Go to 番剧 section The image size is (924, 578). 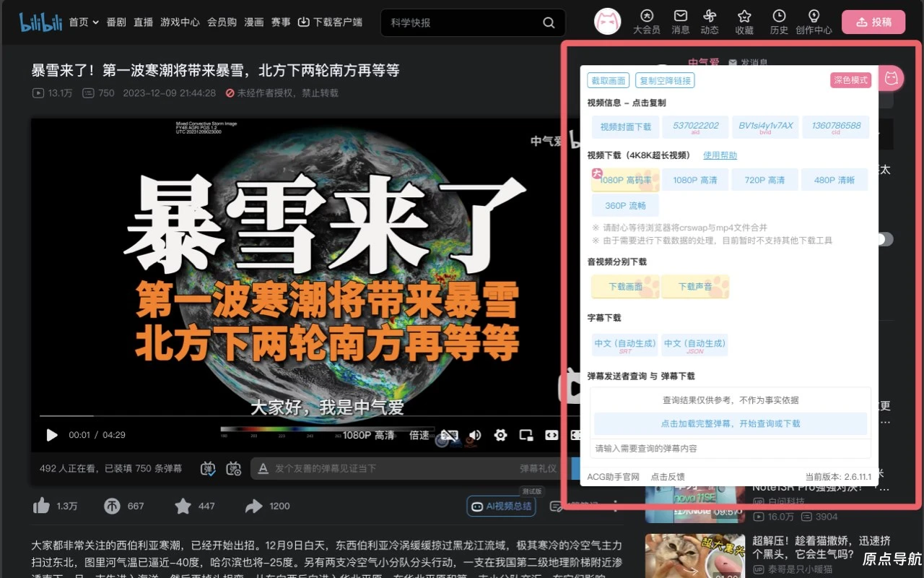tap(116, 22)
